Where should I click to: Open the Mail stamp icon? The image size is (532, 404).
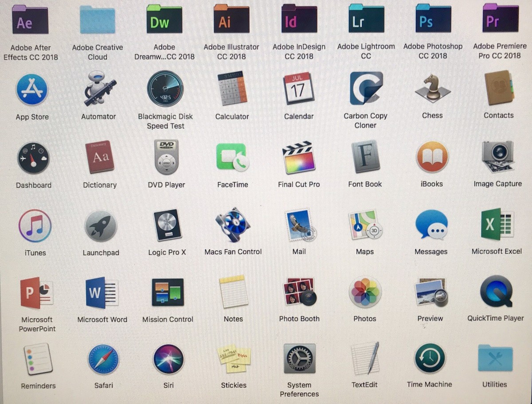pos(300,225)
